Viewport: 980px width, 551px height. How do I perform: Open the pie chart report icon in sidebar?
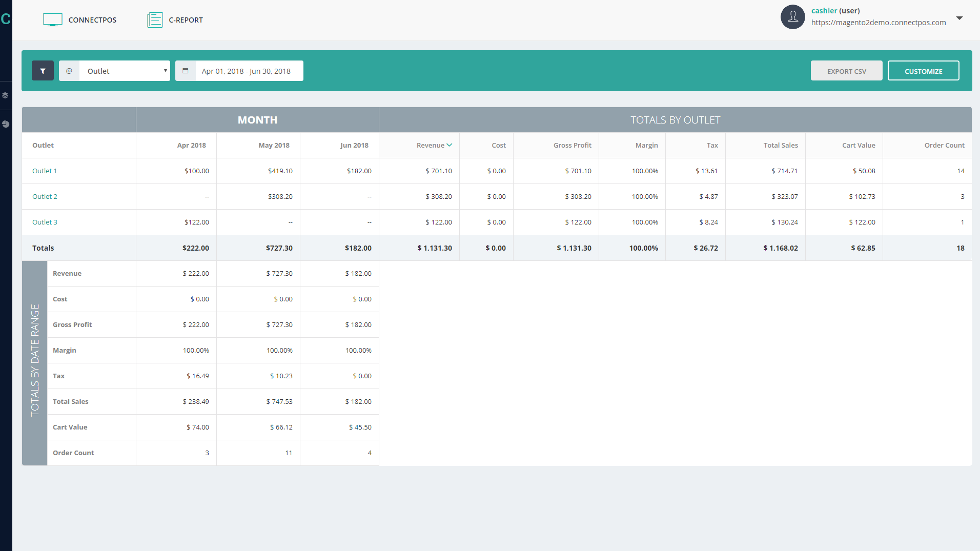[6, 124]
